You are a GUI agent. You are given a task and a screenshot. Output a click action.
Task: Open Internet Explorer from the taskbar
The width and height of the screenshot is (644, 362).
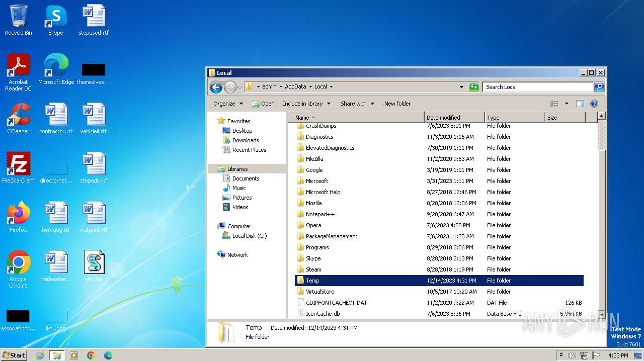tap(40, 355)
